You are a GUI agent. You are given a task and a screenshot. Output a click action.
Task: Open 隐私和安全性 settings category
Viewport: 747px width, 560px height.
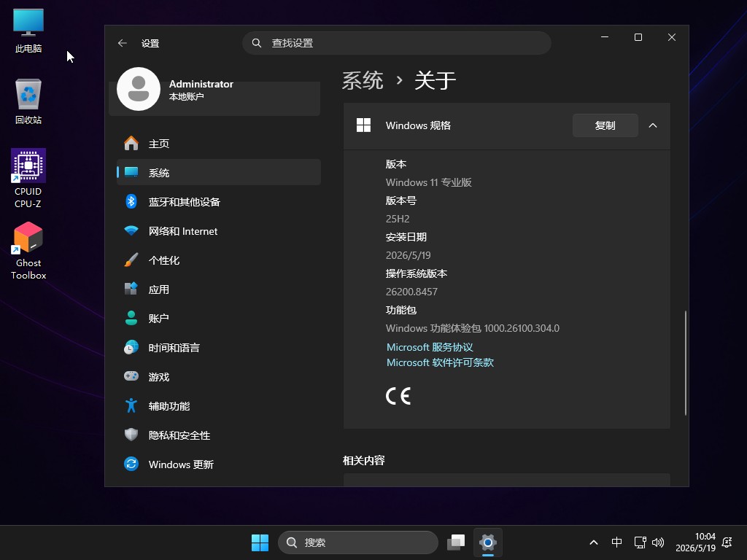click(219, 435)
